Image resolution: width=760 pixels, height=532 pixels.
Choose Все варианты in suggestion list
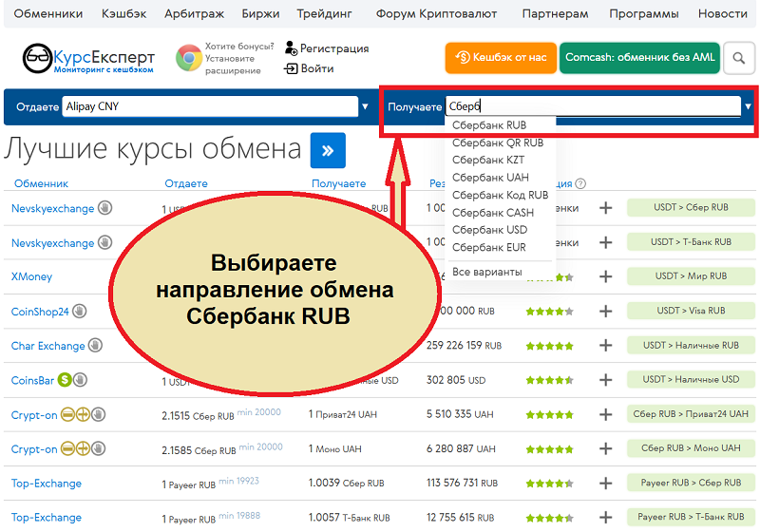point(486,273)
